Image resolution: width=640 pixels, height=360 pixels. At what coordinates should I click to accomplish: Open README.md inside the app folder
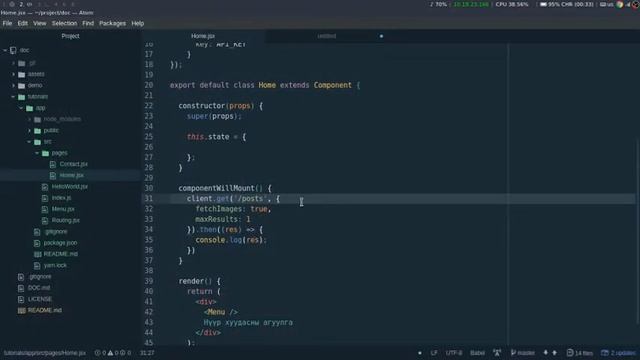(x=60, y=254)
